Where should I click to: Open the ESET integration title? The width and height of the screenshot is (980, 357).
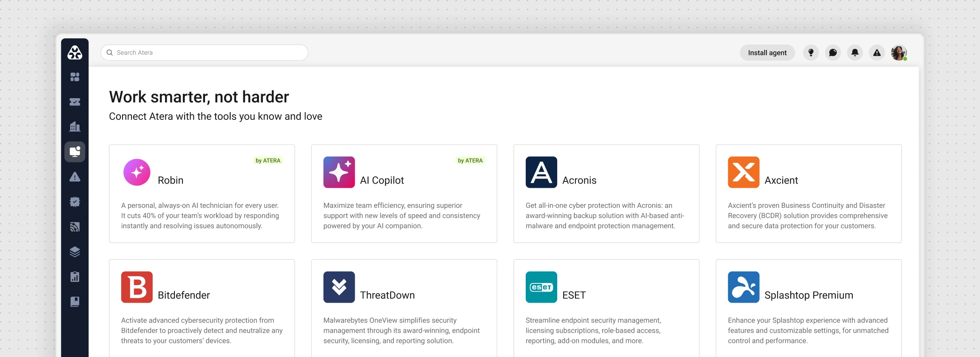pyautogui.click(x=574, y=295)
